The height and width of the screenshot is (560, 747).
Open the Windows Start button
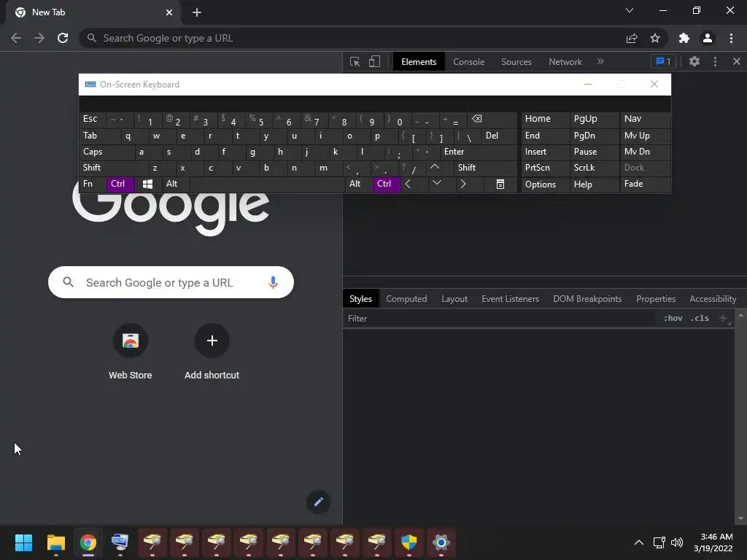click(x=23, y=542)
